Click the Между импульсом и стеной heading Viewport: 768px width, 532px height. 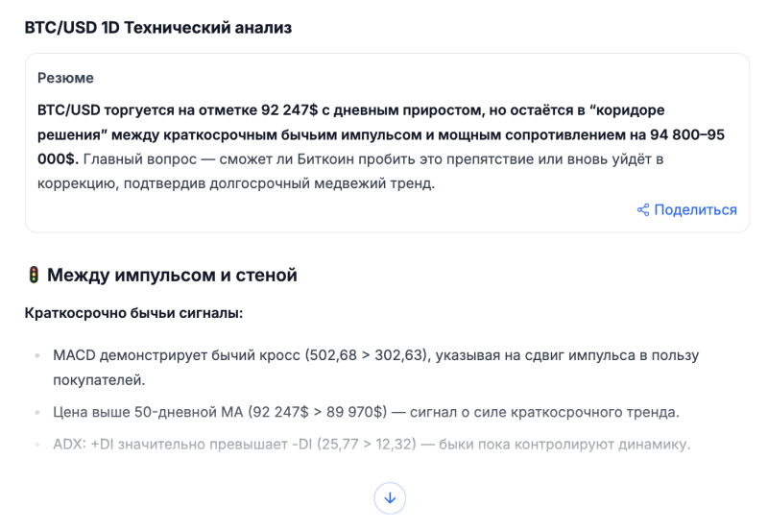coord(172,276)
